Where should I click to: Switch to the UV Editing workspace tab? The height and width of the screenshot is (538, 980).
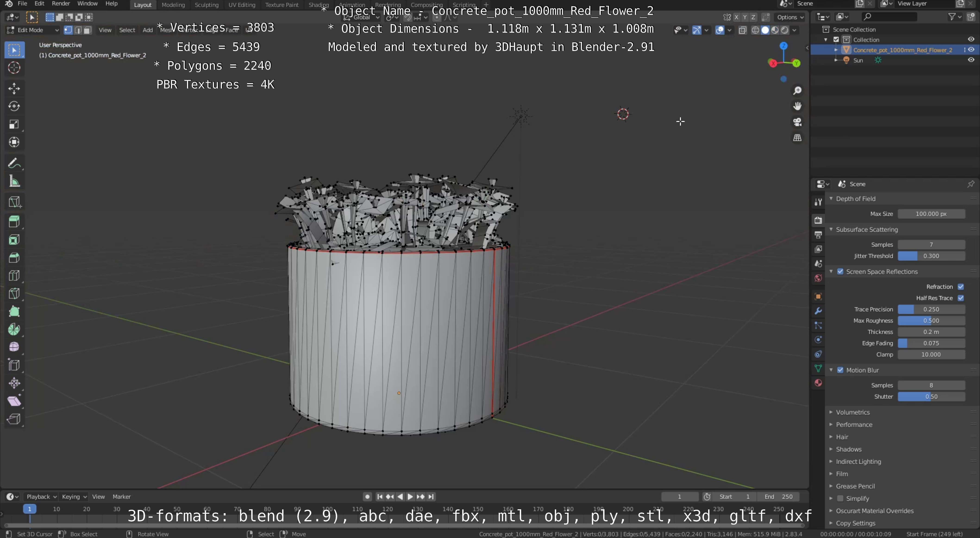[241, 5]
